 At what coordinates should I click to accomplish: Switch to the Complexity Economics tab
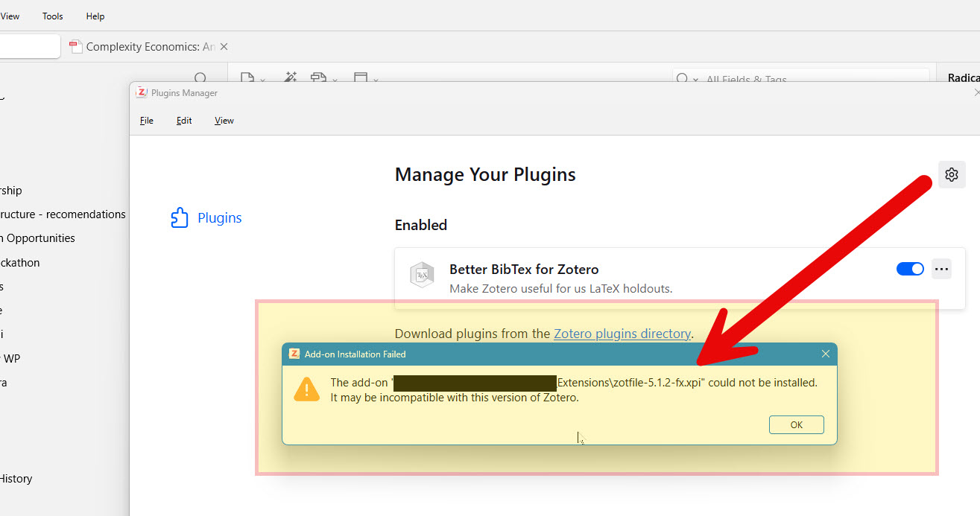tap(150, 46)
